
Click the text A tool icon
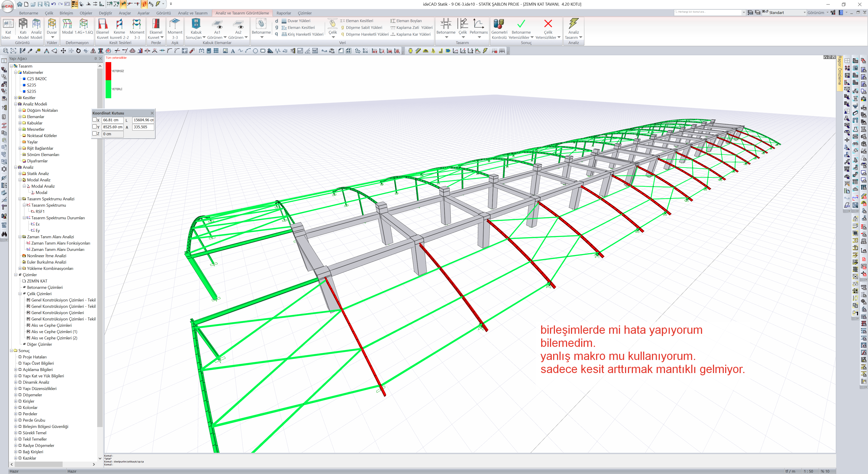click(x=233, y=51)
